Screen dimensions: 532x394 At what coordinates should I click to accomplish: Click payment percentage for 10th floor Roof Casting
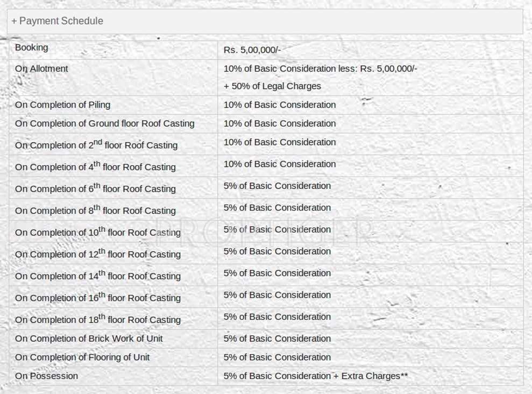(x=277, y=230)
